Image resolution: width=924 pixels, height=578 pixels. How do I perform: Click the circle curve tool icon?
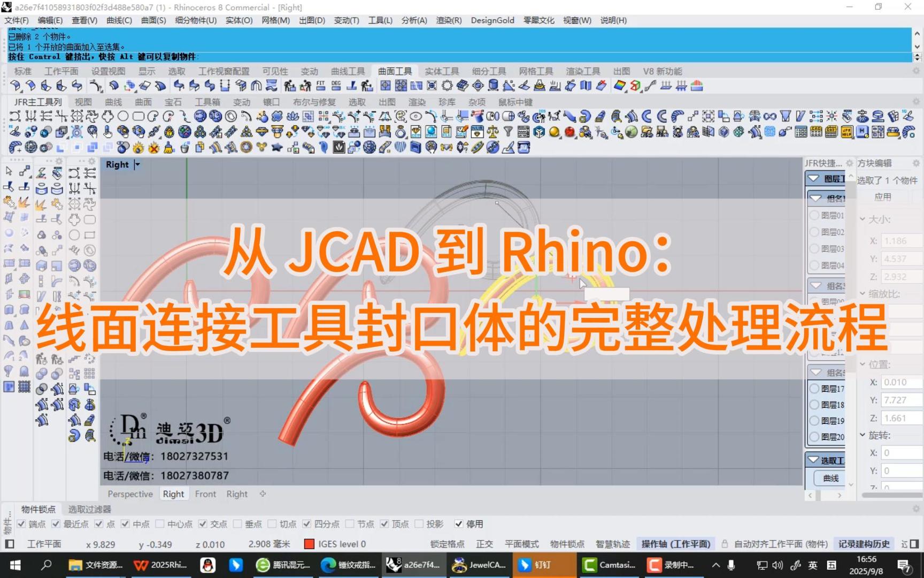pos(123,116)
